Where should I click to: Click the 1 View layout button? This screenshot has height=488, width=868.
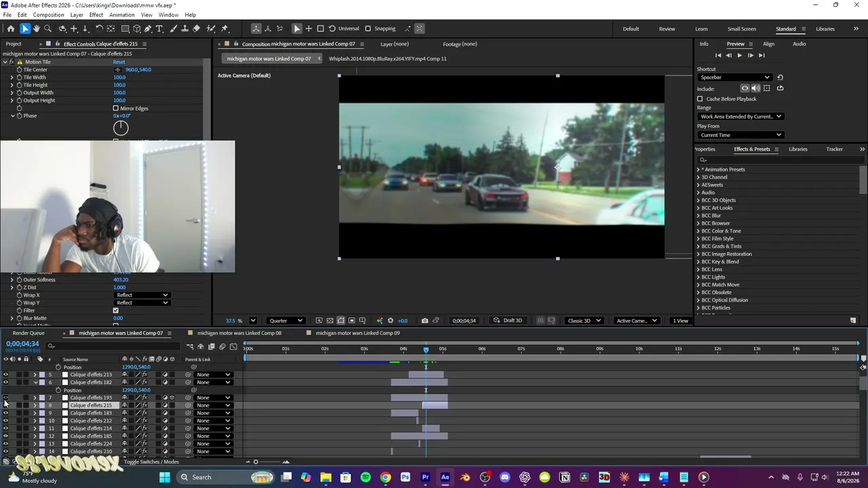point(680,321)
